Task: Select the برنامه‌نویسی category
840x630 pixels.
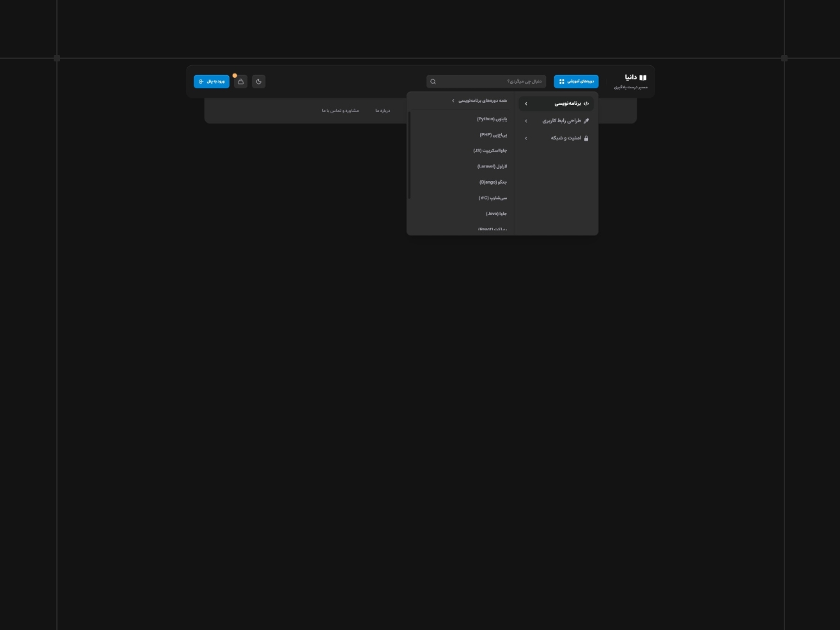Action: coord(556,104)
